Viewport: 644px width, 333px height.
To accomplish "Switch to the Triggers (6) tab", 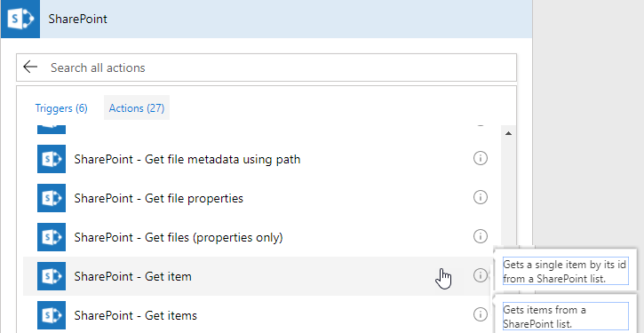I will (61, 108).
